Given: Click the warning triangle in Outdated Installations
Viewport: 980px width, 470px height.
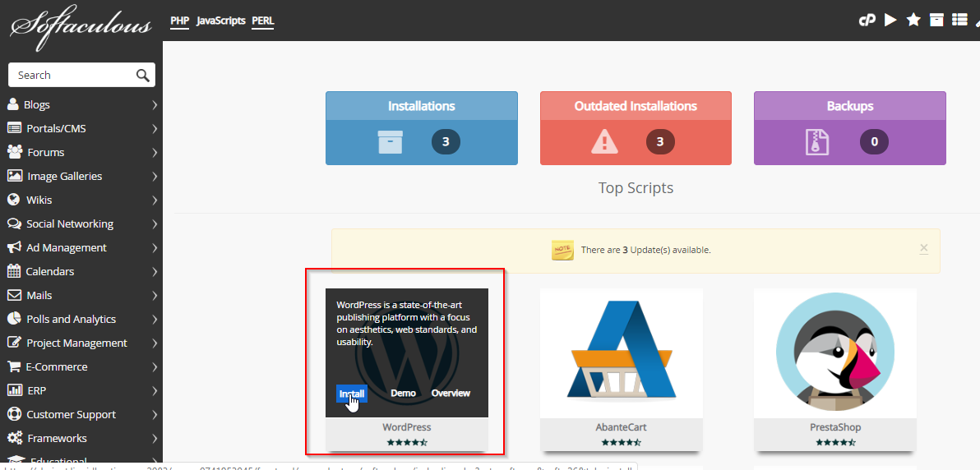Looking at the screenshot, I should click(x=604, y=141).
